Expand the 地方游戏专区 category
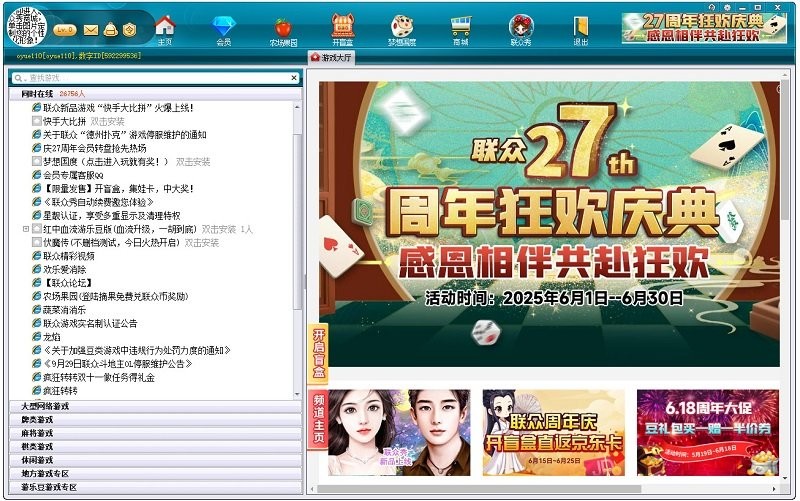800x501 pixels. click(156, 473)
